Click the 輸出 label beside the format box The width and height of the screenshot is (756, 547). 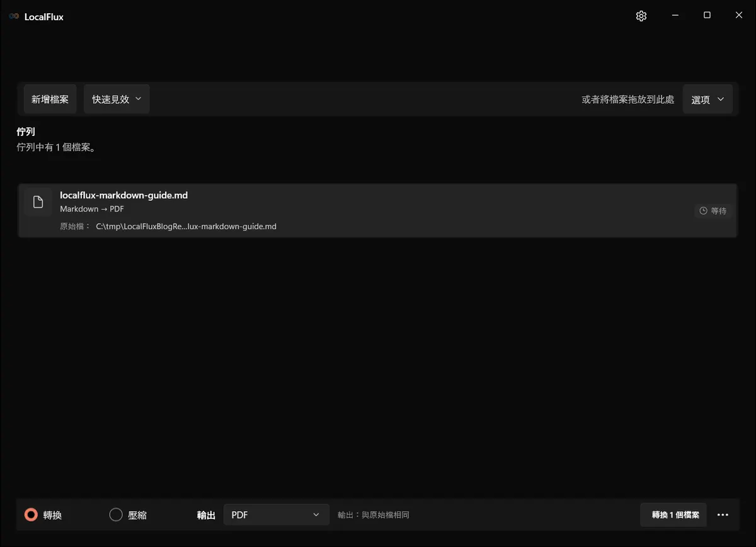[206, 515]
